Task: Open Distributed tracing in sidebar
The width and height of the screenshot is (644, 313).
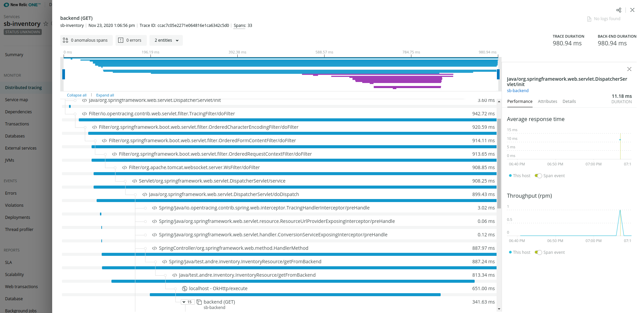Action: click(26, 88)
